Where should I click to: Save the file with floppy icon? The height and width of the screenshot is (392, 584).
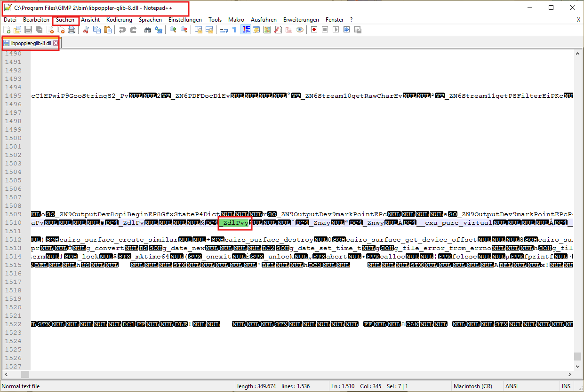pos(28,30)
